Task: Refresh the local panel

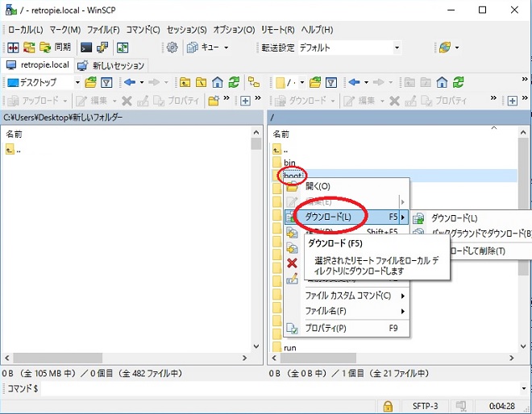Action: click(234, 82)
